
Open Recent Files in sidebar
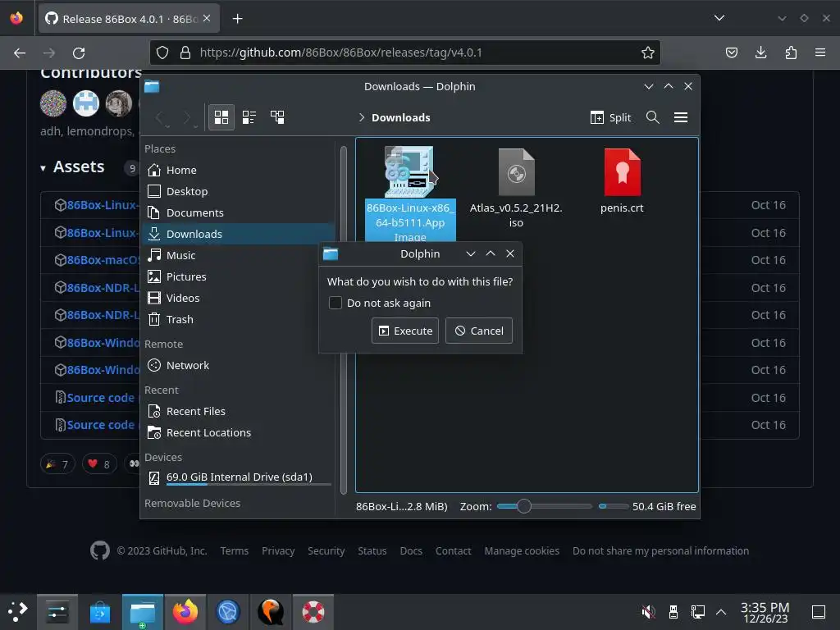239,412
